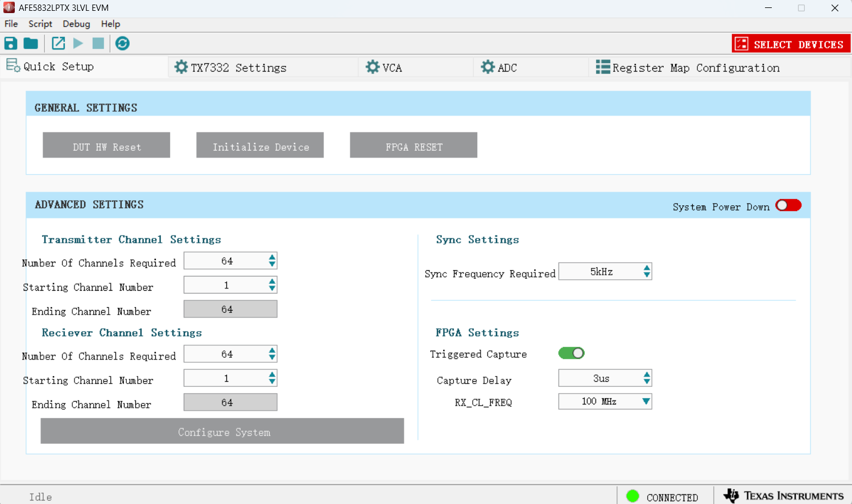Click the circular refresh icon

pos(122,43)
